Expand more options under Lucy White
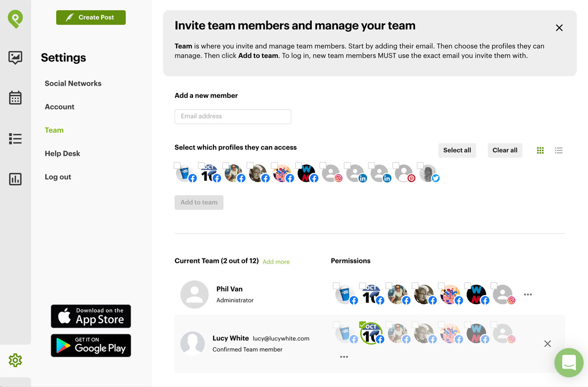Image resolution: width=588 pixels, height=387 pixels. coord(344,357)
